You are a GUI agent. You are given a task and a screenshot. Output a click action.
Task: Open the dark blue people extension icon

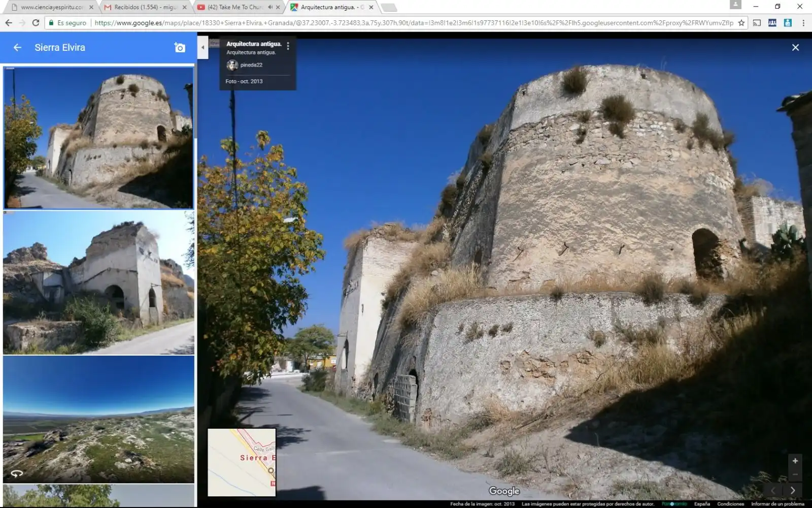(772, 23)
